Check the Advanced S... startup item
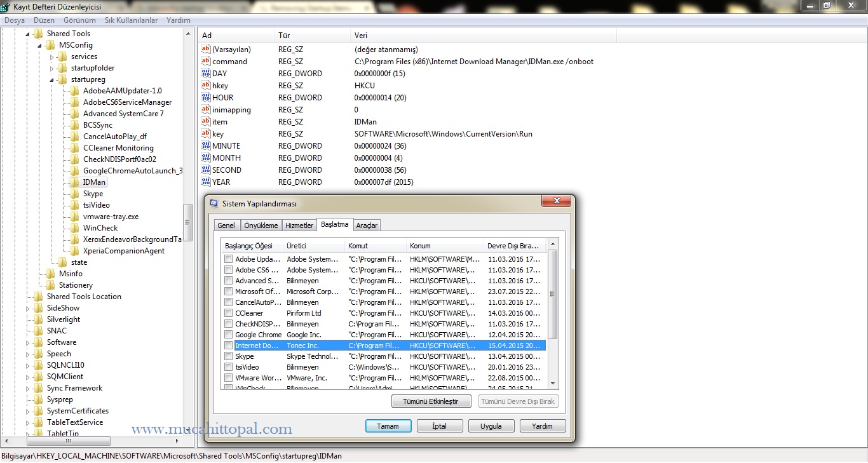 (228, 281)
